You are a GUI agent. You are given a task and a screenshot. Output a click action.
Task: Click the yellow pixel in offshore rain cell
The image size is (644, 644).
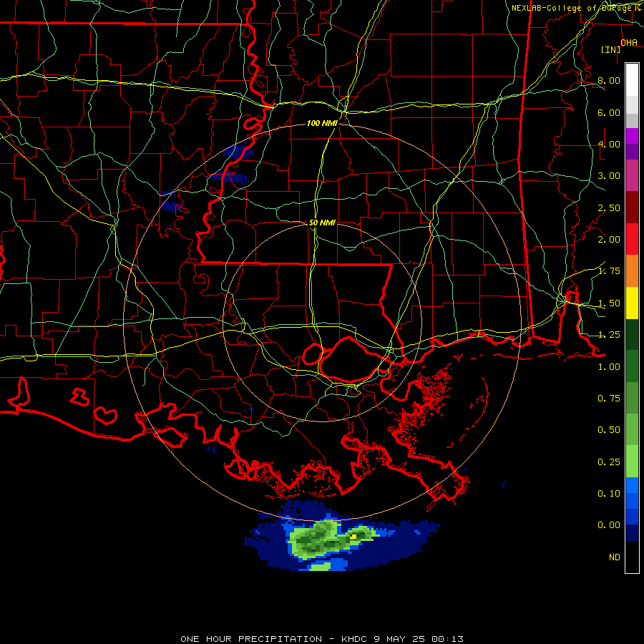(x=353, y=537)
